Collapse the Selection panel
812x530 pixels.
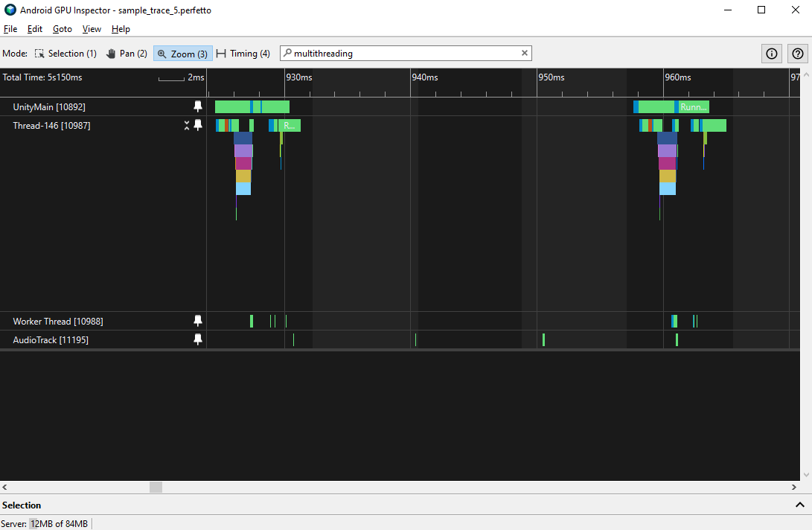coord(800,505)
